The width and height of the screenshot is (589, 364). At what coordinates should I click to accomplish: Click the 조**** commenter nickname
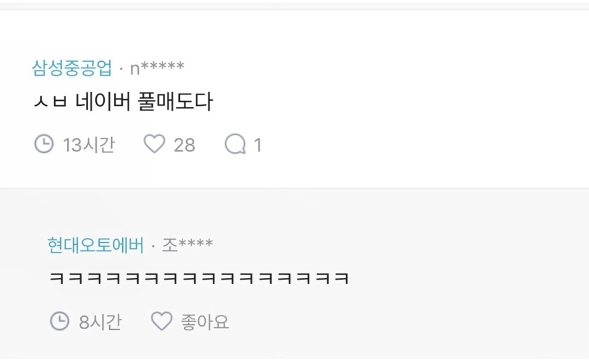[x=187, y=245]
